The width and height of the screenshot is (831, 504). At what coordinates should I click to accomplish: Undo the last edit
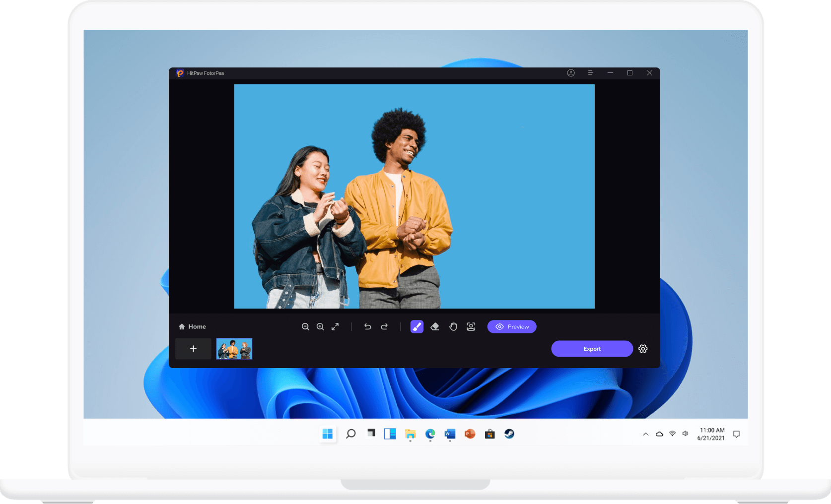(367, 326)
